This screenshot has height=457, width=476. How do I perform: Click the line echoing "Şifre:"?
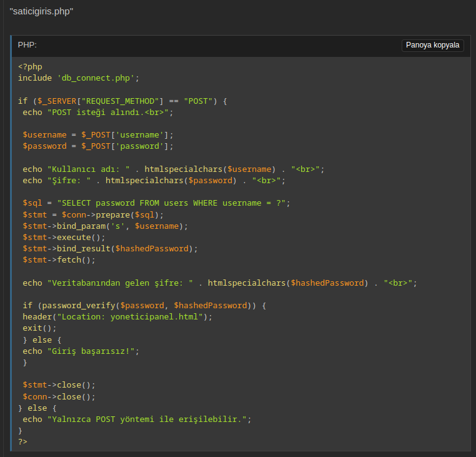coord(154,181)
